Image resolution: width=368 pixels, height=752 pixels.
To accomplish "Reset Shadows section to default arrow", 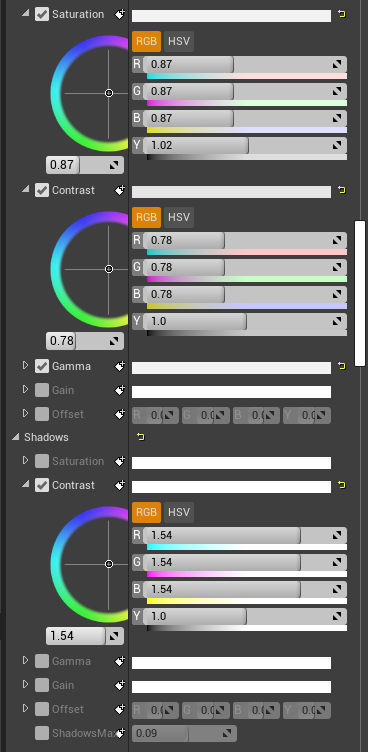I will pyautogui.click(x=141, y=437).
